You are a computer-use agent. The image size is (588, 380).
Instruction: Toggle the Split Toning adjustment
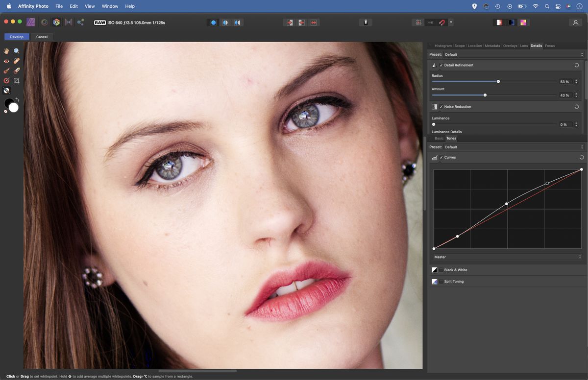pyautogui.click(x=441, y=282)
